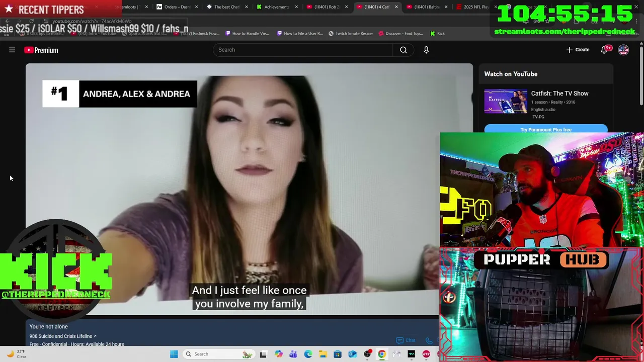Open the black waveform app in the taskbar

[412, 354]
